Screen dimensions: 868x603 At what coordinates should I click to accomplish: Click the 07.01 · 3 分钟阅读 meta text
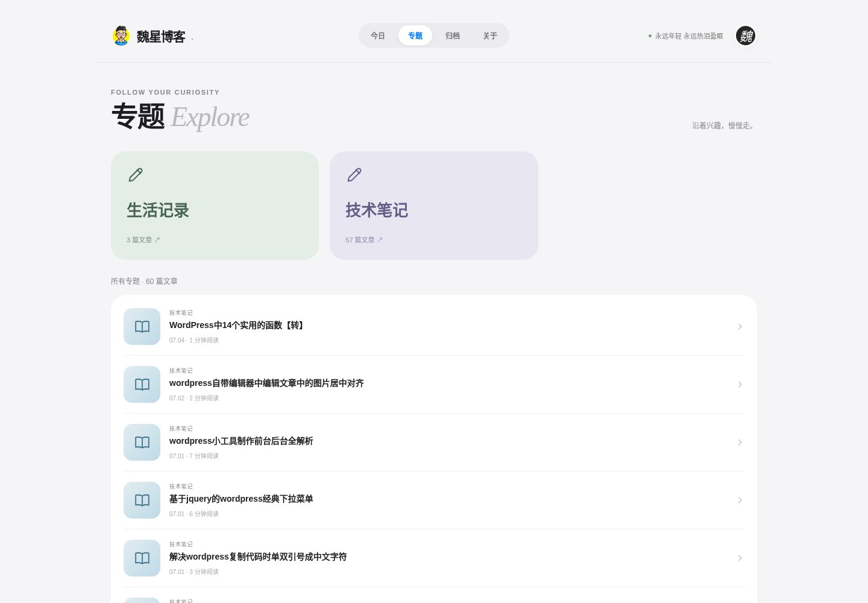coord(194,572)
